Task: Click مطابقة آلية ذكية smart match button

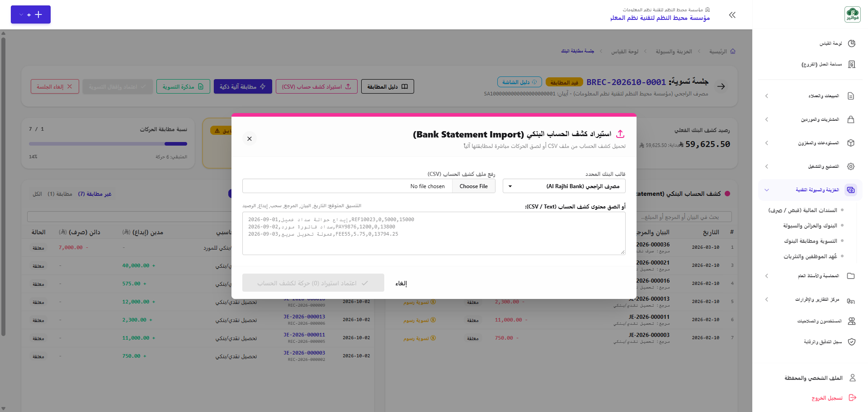Action: point(243,86)
